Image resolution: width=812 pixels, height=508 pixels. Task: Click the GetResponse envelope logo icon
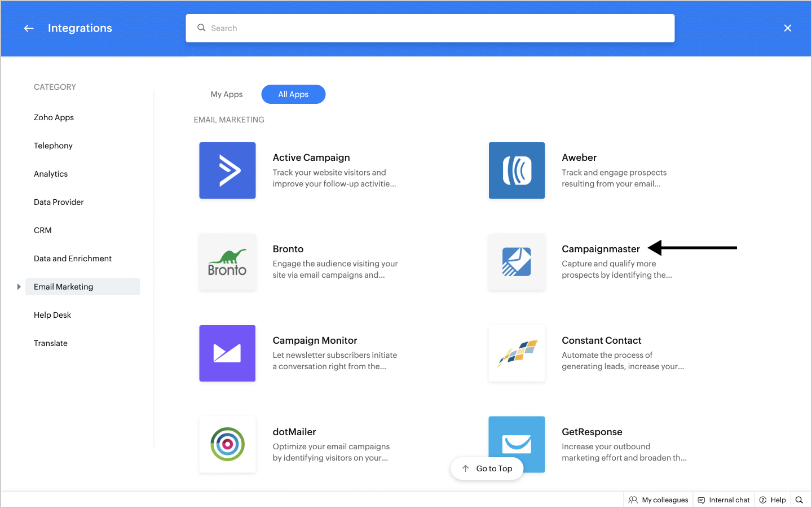pos(517,445)
